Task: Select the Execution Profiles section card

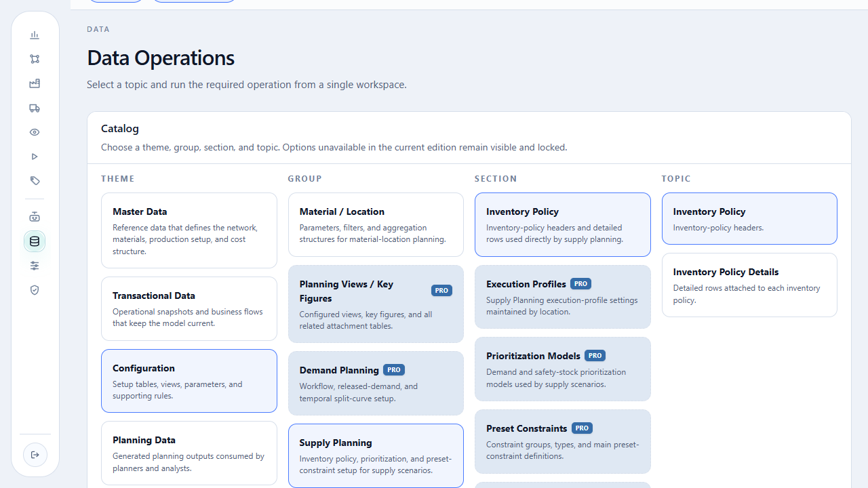Action: coord(563,297)
